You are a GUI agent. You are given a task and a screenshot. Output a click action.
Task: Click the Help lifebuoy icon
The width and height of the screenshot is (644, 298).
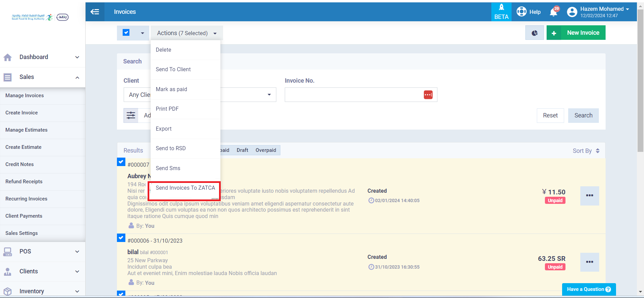[x=522, y=12]
